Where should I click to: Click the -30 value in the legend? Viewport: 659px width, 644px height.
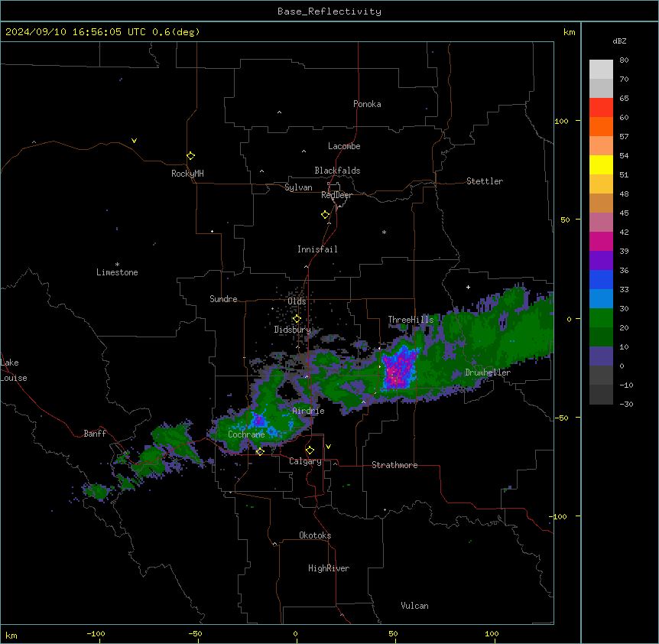tap(626, 404)
